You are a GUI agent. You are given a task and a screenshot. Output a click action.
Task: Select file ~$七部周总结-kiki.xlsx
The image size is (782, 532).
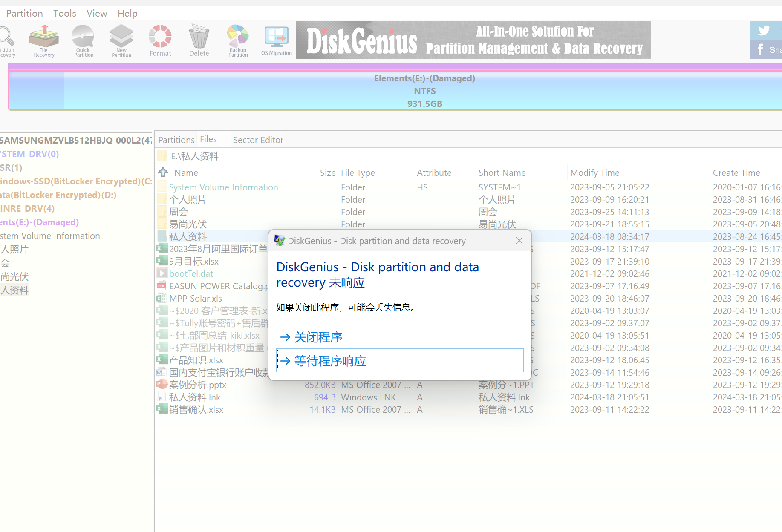pyautogui.click(x=214, y=335)
